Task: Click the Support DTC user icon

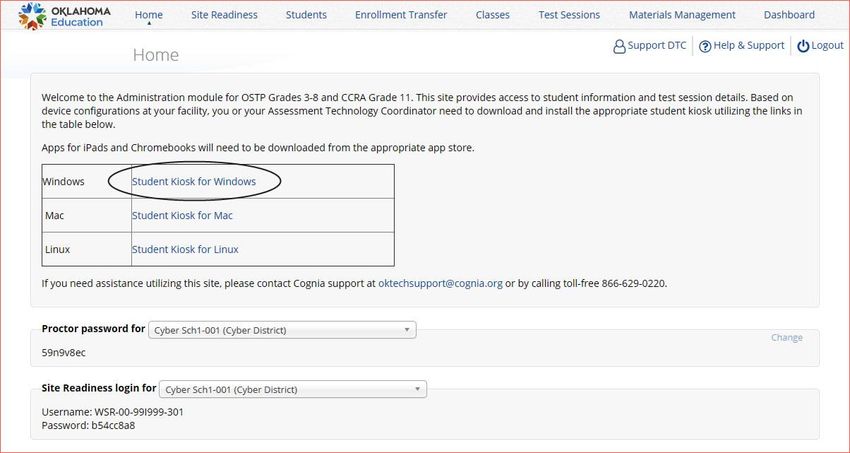Action: pos(619,47)
